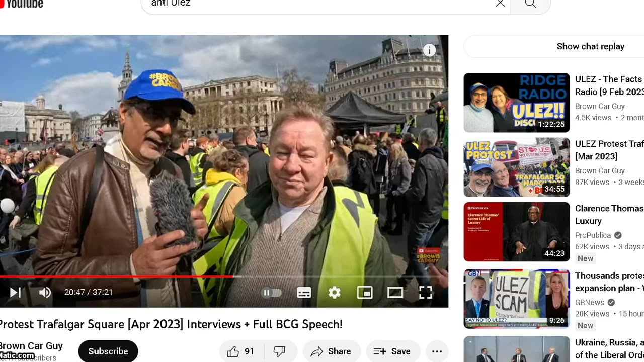Screen dimensions: 644x362
Task: Dislike this video
Action: (280, 351)
